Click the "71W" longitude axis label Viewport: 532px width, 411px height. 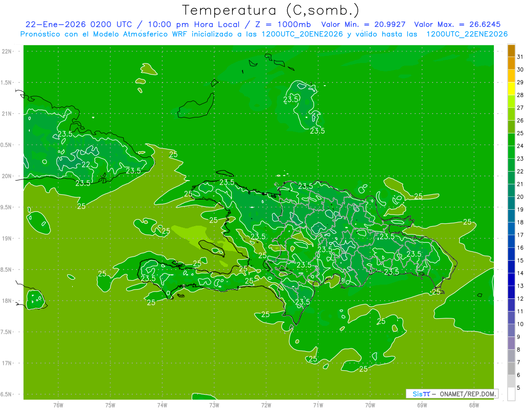318,405
